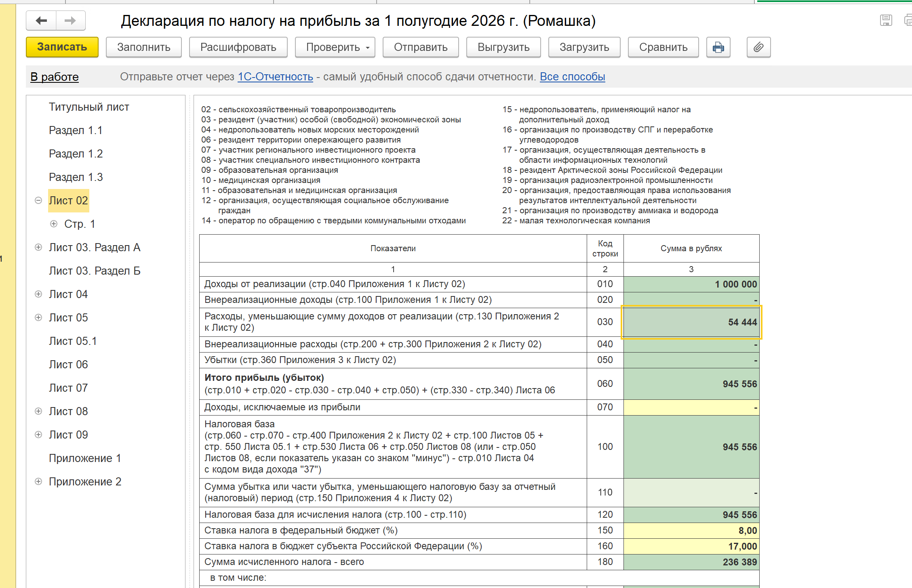Click the printer icon button
The width and height of the screenshot is (912, 588).
[x=718, y=47]
